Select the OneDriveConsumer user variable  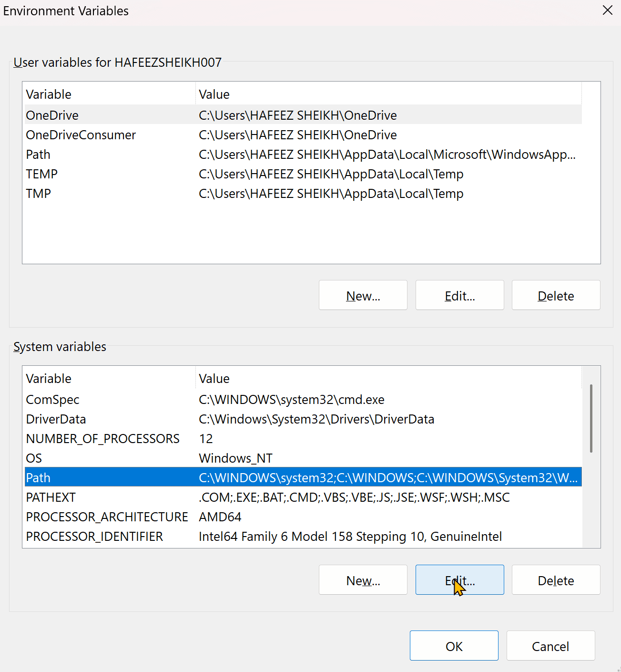point(303,134)
